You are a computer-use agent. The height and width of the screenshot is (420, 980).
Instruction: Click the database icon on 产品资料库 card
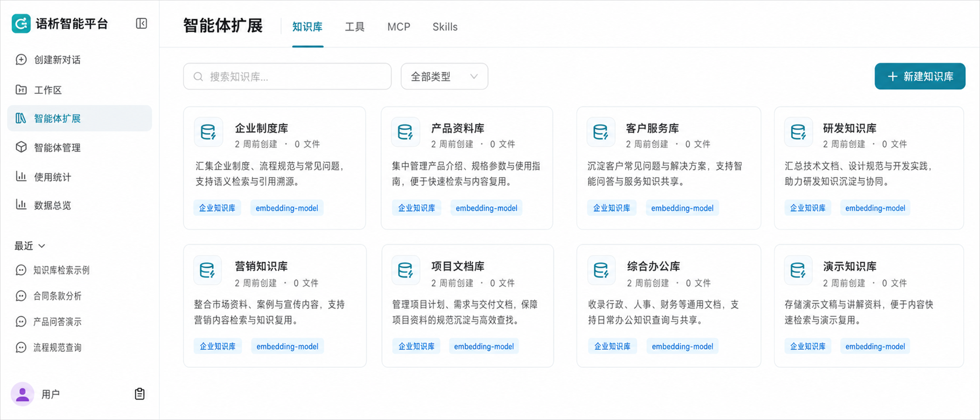click(x=405, y=132)
